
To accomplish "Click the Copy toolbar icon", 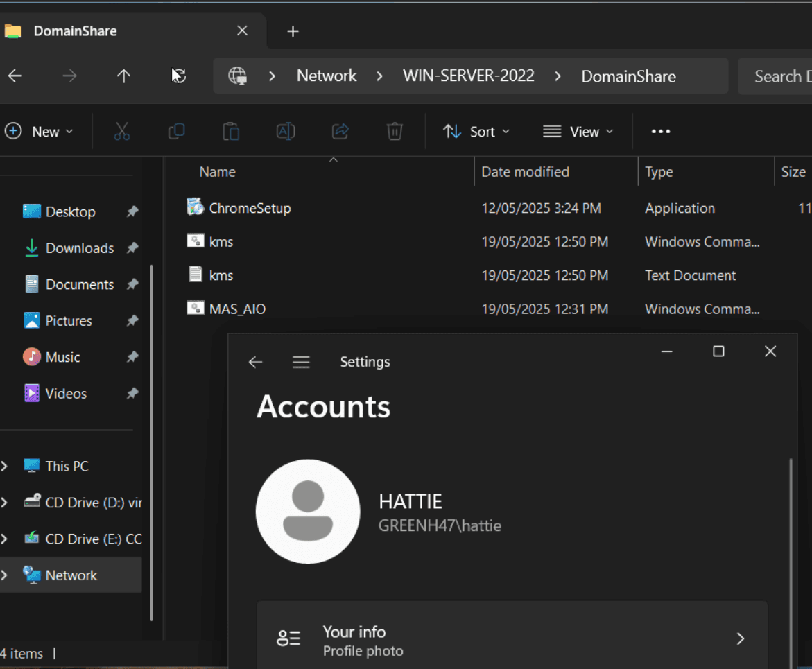I will (177, 132).
